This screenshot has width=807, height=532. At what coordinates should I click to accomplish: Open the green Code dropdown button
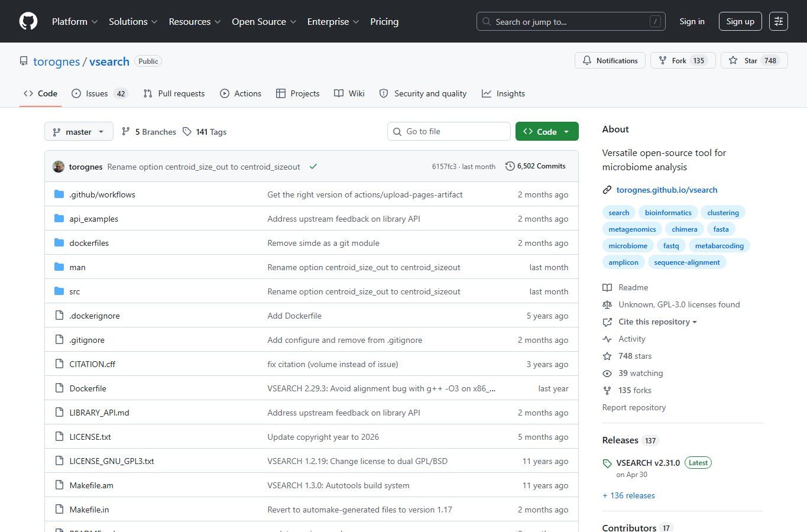pos(547,132)
